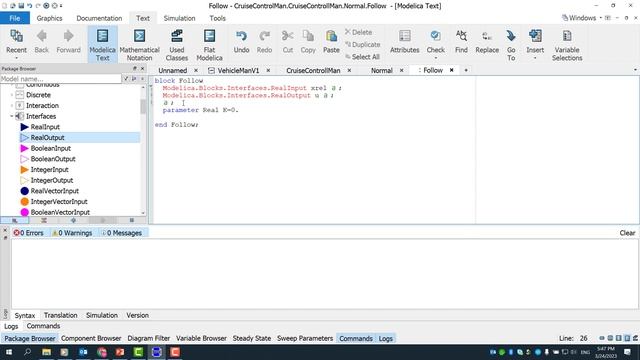This screenshot has height=360, width=640.
Task: Open the VehicleManV1 document tab
Action: (238, 70)
